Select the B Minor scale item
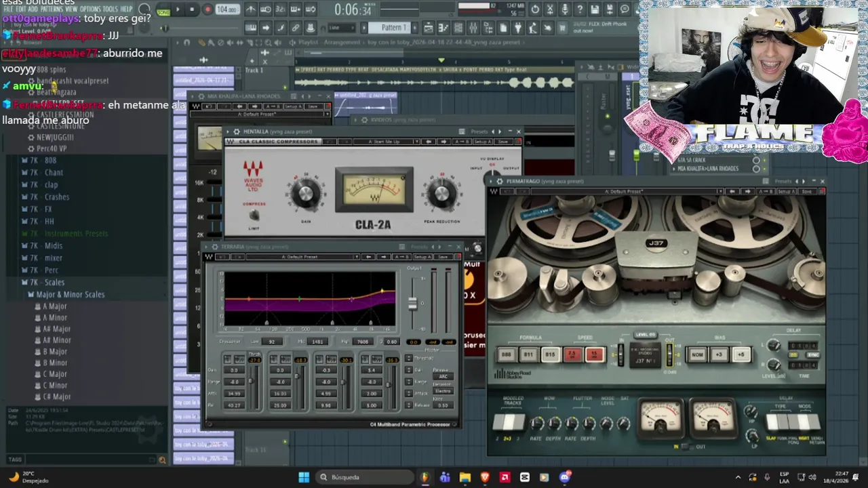The image size is (868, 488). click(52, 363)
